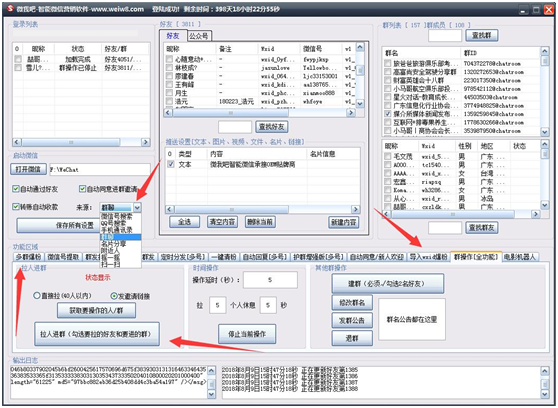Check the 毛文茂 member checkbox
This screenshot has height=408, width=558.
point(388,156)
